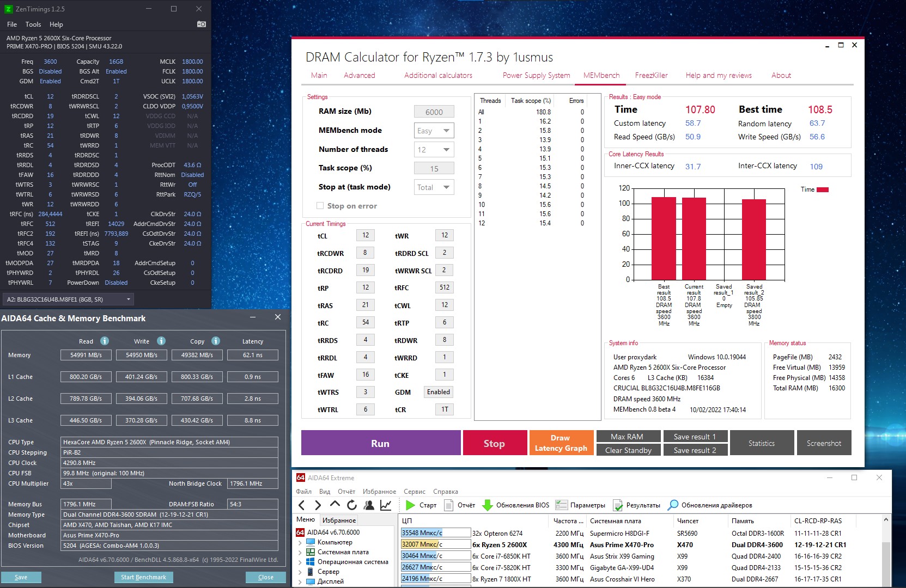The width and height of the screenshot is (906, 588).
Task: Click the info icon next to Write
Action: click(x=161, y=341)
